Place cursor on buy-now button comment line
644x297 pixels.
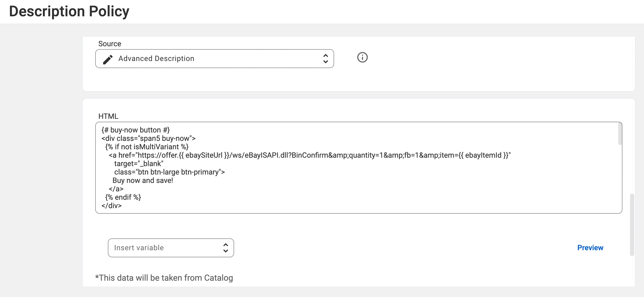click(x=135, y=130)
